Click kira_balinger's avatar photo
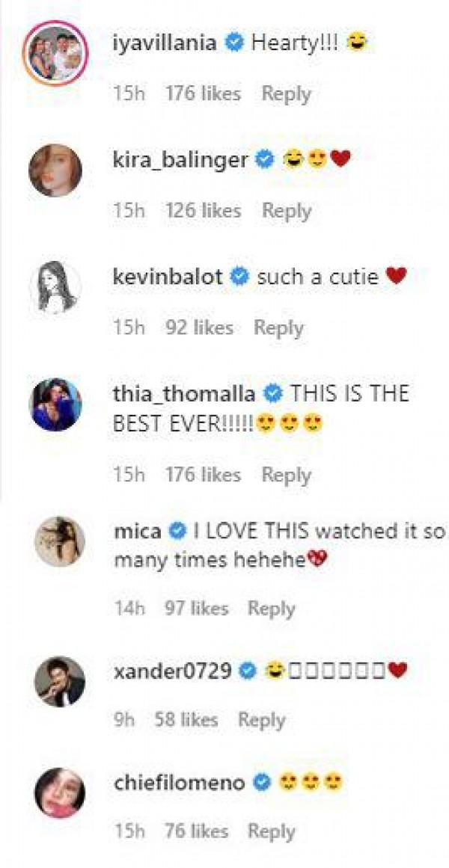 [55, 171]
